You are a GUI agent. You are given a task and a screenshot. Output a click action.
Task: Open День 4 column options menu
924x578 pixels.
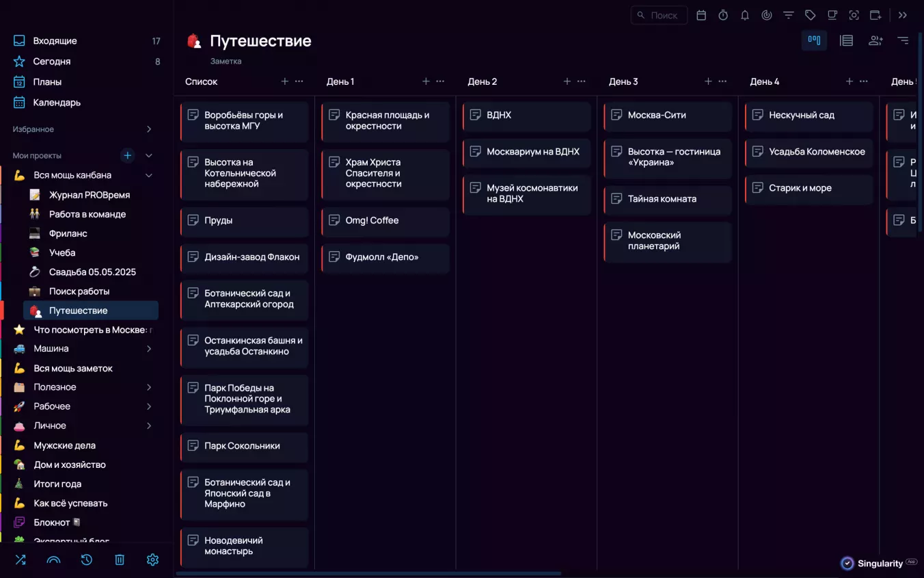pos(864,81)
